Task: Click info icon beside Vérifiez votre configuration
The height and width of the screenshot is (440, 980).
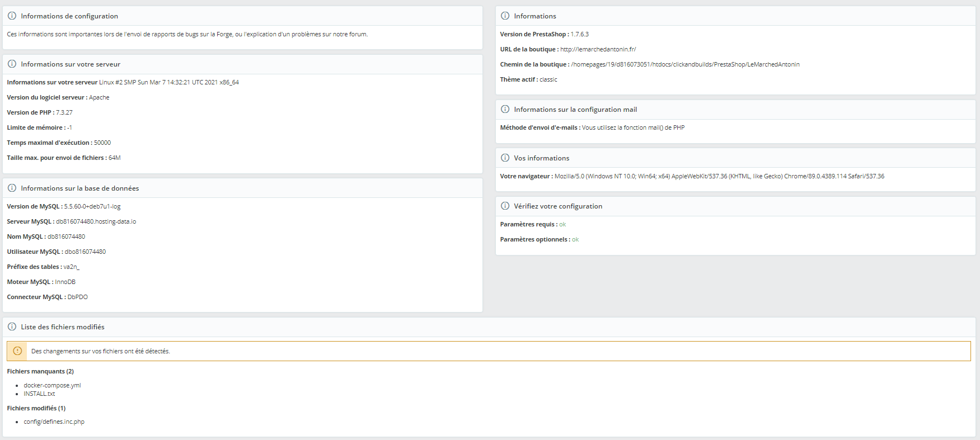Action: click(505, 206)
